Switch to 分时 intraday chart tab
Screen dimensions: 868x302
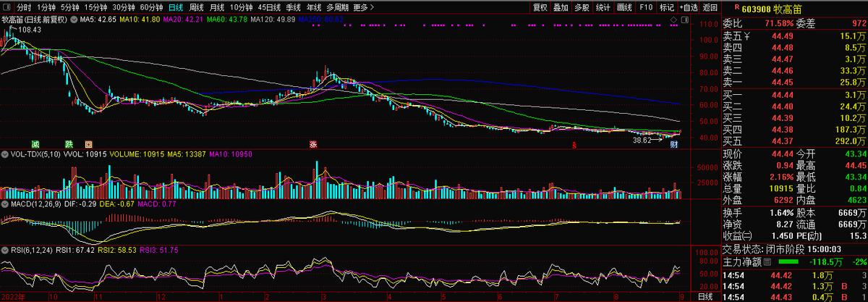24,7
